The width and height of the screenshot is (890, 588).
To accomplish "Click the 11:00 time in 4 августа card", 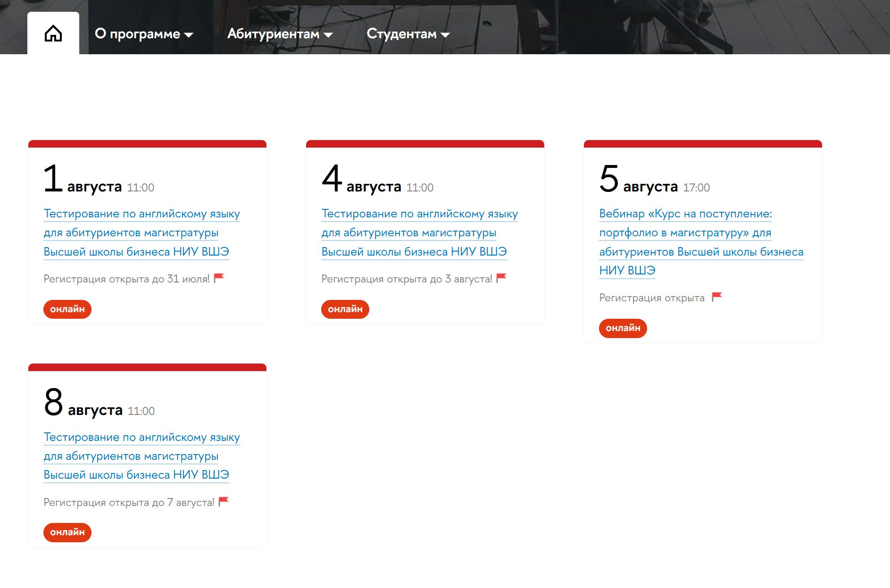I will (x=420, y=188).
